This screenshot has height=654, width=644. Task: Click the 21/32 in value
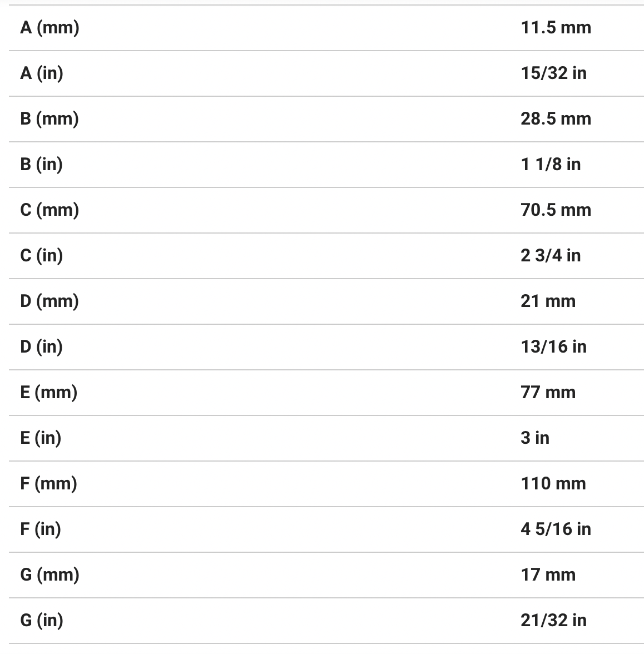[553, 620]
